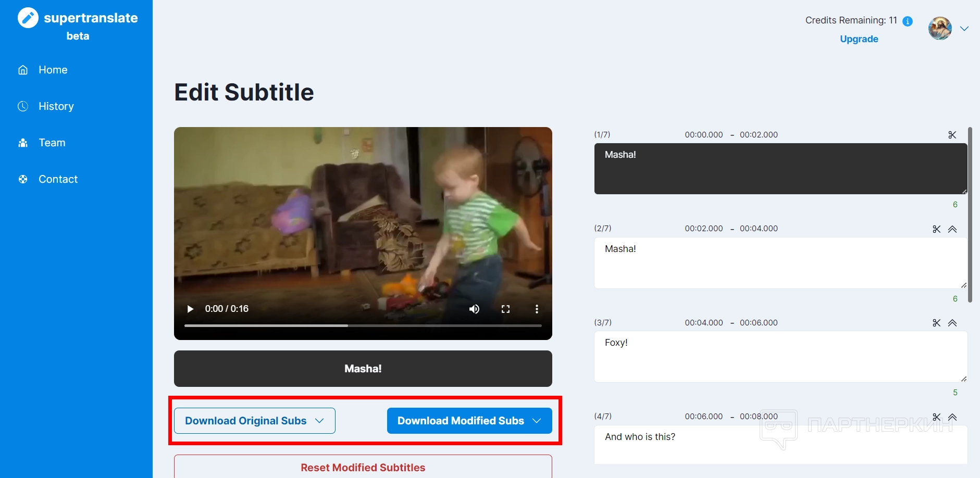Merge subtitle 2/7 upward
This screenshot has height=478, width=980.
click(x=952, y=229)
